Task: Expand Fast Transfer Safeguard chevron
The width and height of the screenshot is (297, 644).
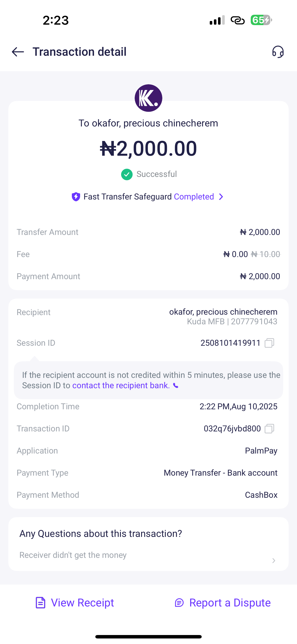Action: (x=221, y=197)
